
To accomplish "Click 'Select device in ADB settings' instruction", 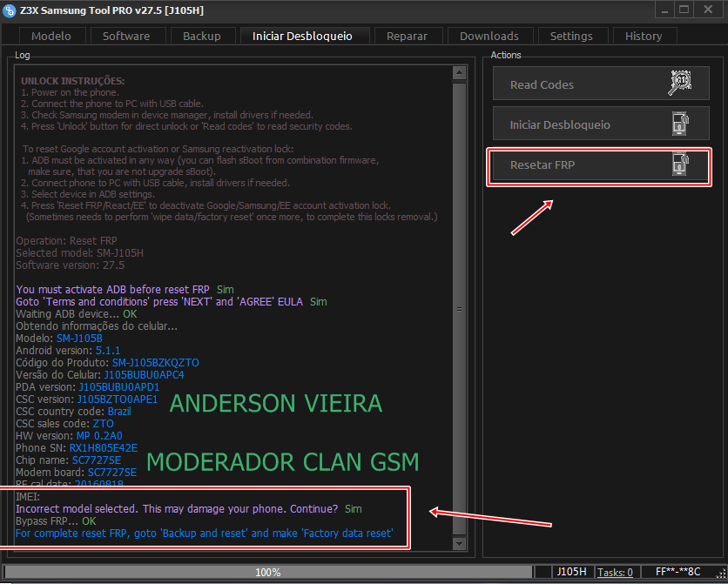I will tap(88, 194).
